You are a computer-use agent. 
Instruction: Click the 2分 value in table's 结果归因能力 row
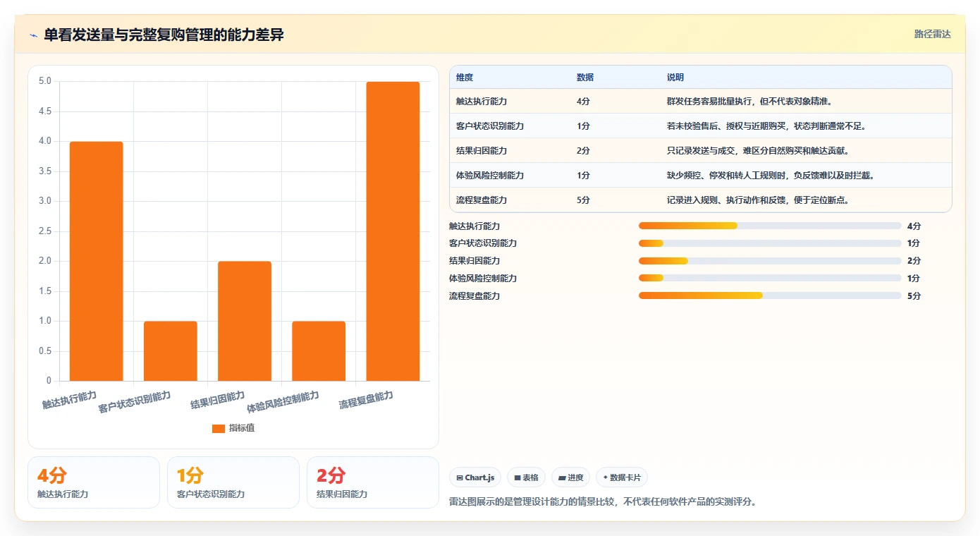tap(583, 151)
